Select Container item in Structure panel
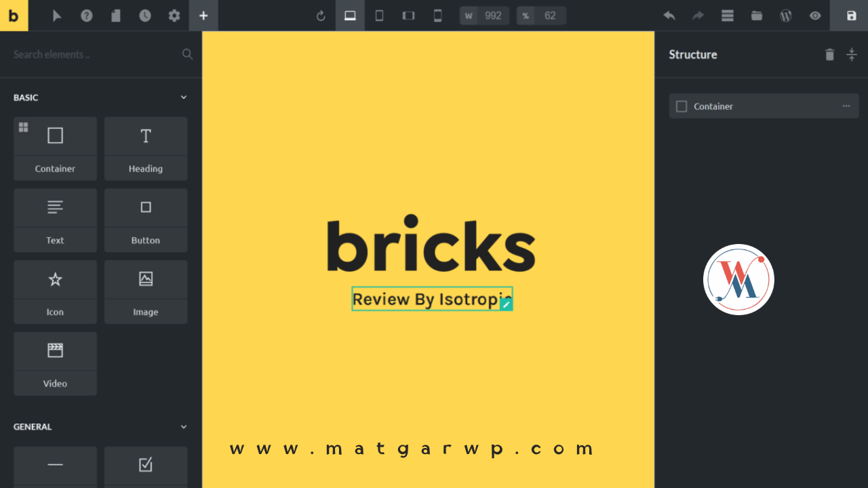The image size is (868, 488). (x=713, y=106)
